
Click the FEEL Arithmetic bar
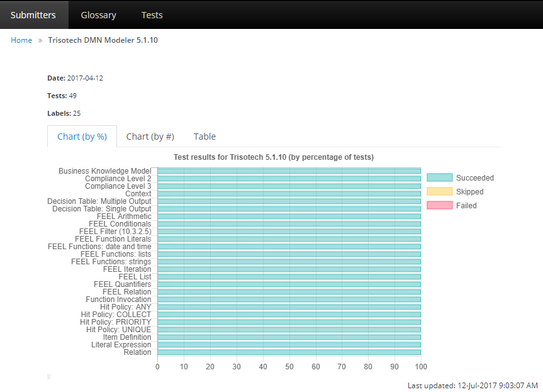tap(289, 216)
